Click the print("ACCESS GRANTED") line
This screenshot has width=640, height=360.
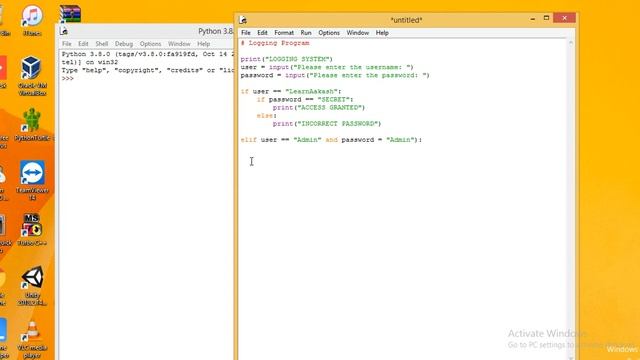tap(319, 107)
